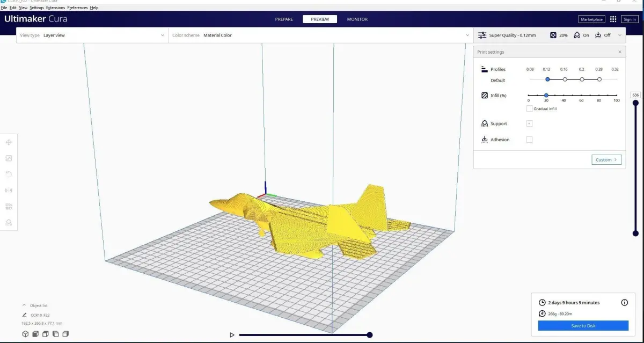Image resolution: width=644 pixels, height=343 pixels.
Task: Click the Save to Disk button
Action: point(583,326)
